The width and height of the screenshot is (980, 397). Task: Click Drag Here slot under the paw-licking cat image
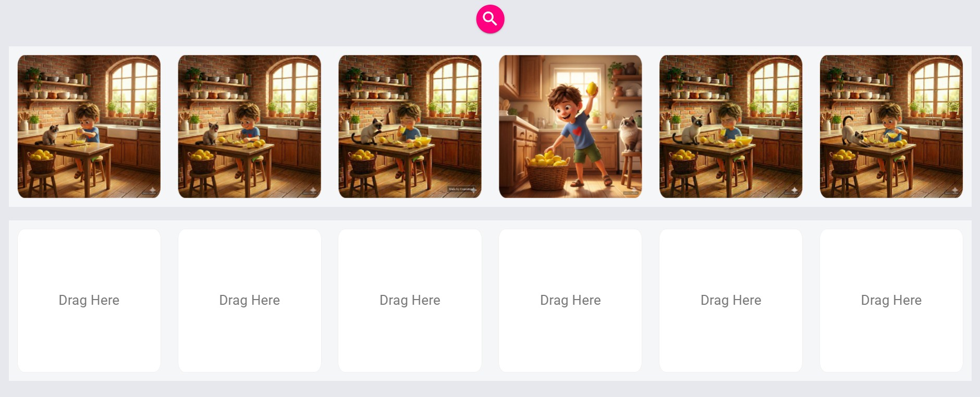point(410,301)
